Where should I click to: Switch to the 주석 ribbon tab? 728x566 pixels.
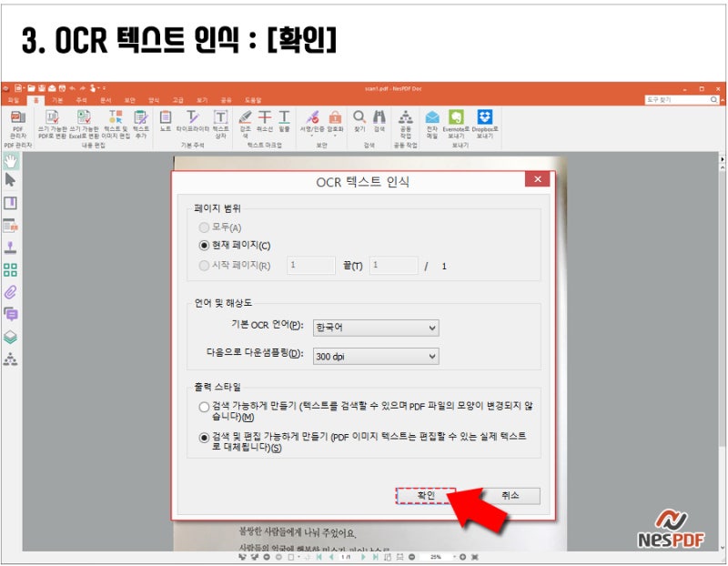coord(81,100)
